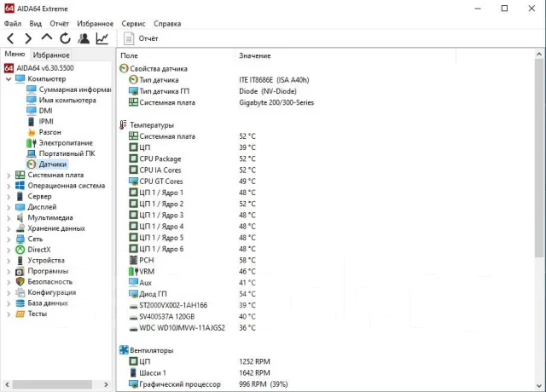Expand the Тесты tree node
Viewport: 546px width, 392px height.
coord(9,314)
